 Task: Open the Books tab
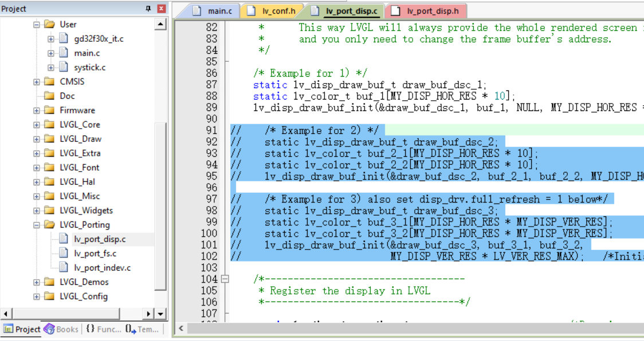pyautogui.click(x=61, y=329)
